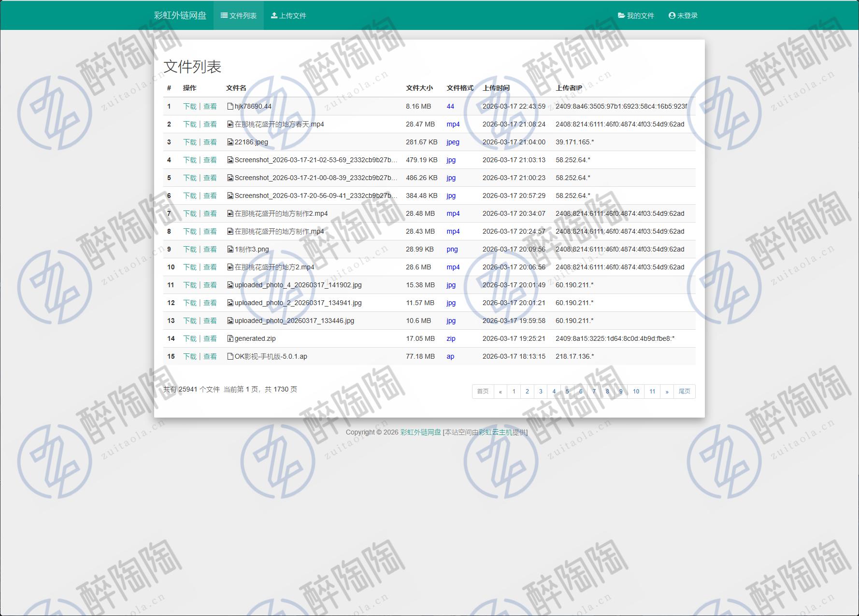Click the image icon beside 1制作3.png
This screenshot has height=616, width=859.
(x=230, y=249)
